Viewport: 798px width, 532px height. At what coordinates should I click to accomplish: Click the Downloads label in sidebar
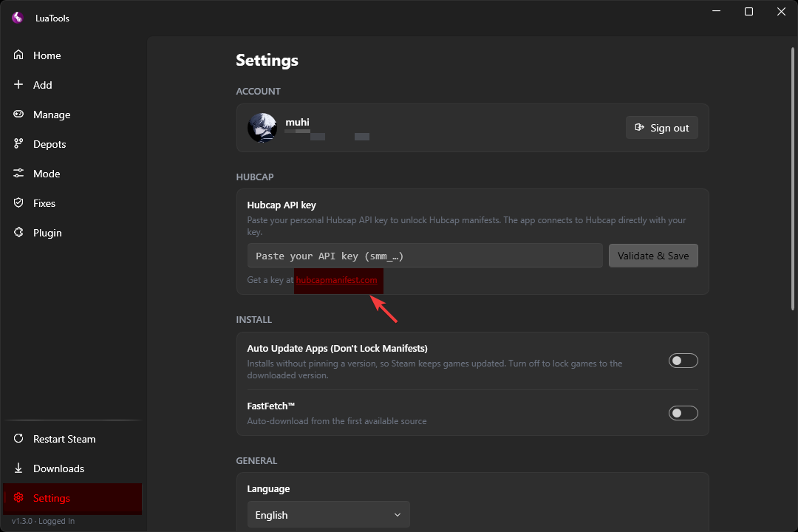(x=58, y=468)
